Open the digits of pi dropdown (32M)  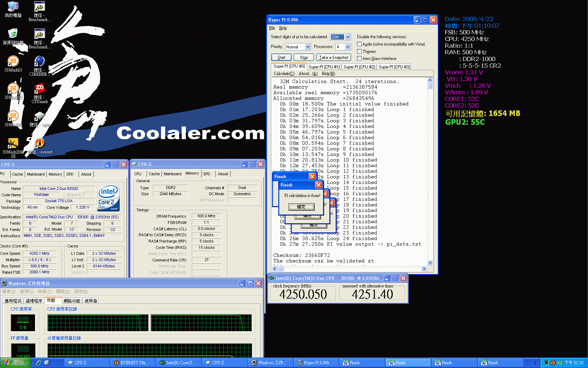tap(348, 37)
